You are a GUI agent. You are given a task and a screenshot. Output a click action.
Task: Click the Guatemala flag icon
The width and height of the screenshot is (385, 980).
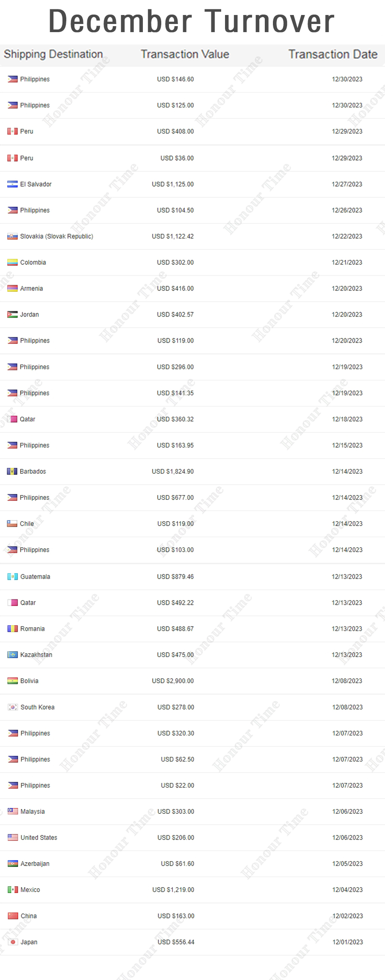pyautogui.click(x=12, y=577)
